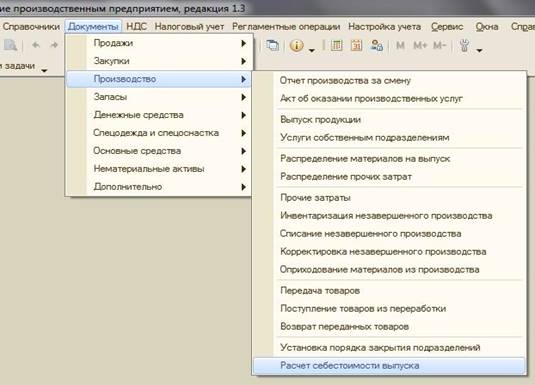Open the Регламентные операции menu
Image resolution: width=535 pixels, height=385 pixels.
286,27
